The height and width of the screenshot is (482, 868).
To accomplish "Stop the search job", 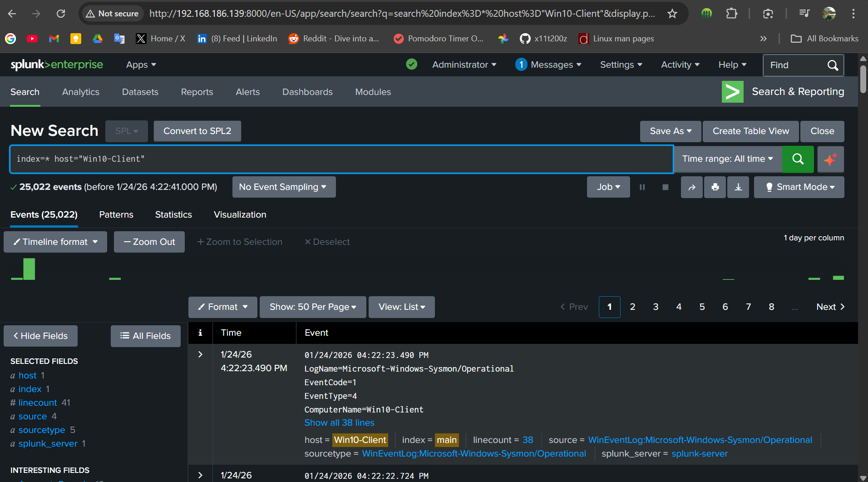I will [x=665, y=187].
